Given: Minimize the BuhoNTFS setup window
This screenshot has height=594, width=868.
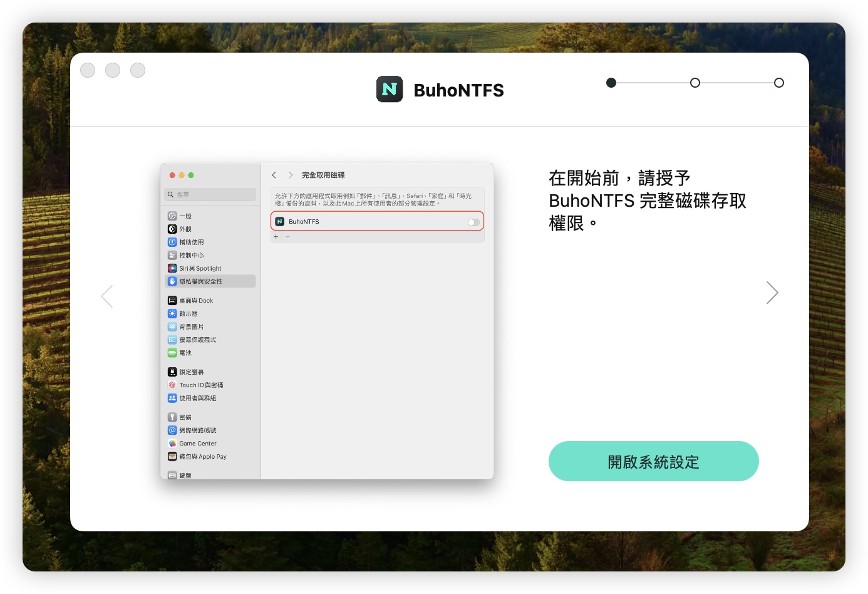Looking at the screenshot, I should pos(113,70).
